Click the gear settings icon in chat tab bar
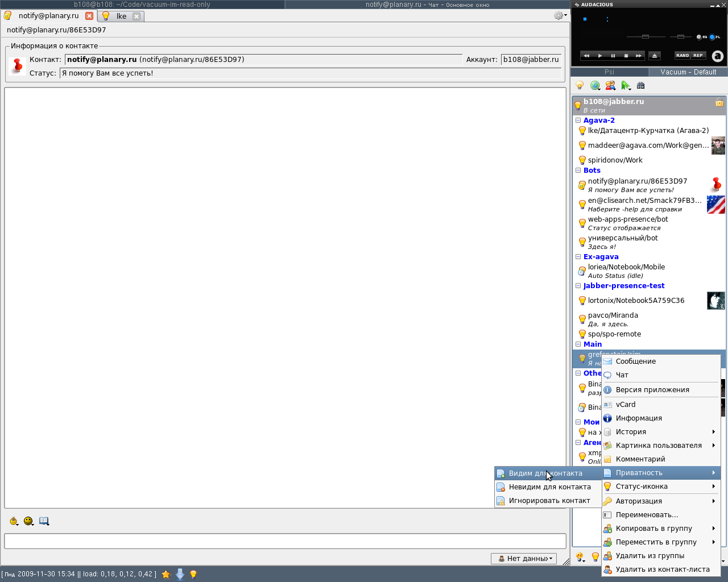 [559, 16]
